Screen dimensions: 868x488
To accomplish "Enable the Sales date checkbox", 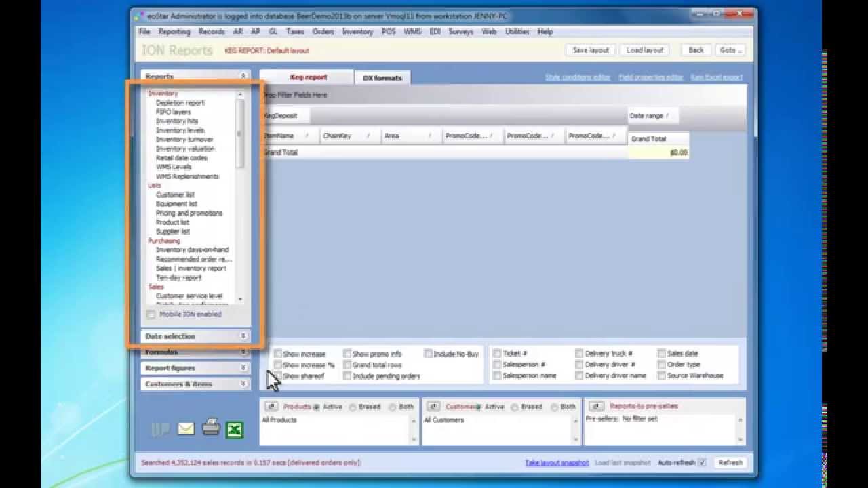I will 661,353.
